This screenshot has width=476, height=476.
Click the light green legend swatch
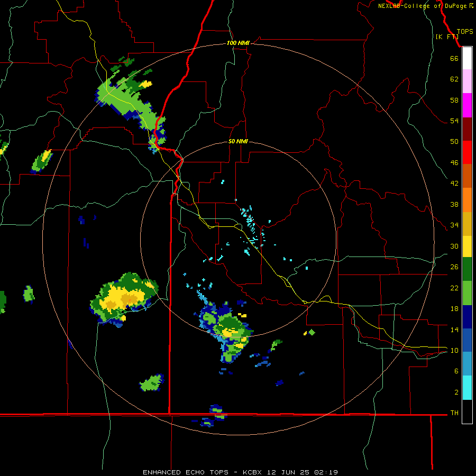[x=467, y=293]
